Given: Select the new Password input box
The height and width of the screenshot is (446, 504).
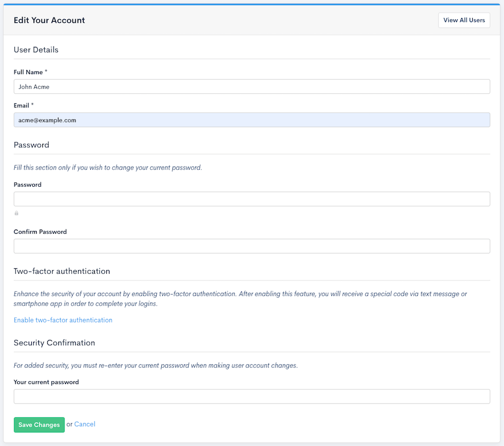Looking at the screenshot, I should click(251, 199).
